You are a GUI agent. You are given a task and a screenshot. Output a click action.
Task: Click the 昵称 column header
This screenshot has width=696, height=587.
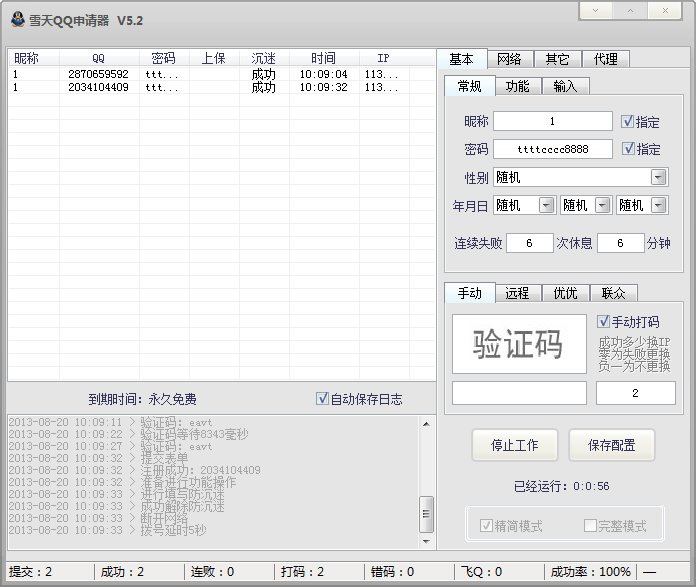click(x=34, y=58)
